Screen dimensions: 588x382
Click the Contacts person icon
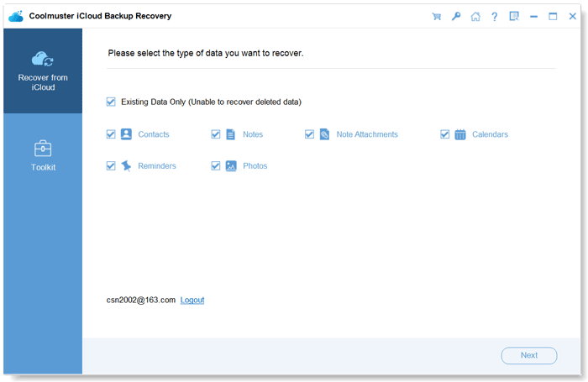pyautogui.click(x=126, y=134)
